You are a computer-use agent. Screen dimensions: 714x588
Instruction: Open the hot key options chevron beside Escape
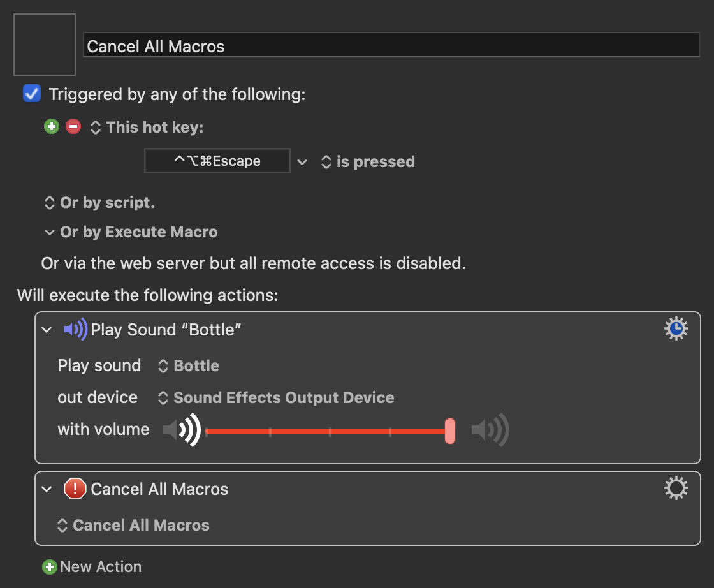click(302, 162)
